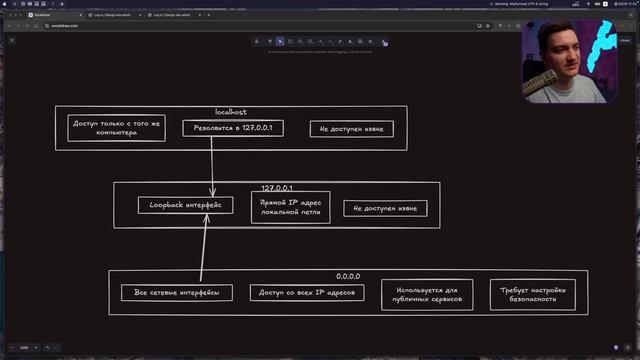
Task: Click the shield icon near Help
Action: pyautogui.click(x=616, y=348)
